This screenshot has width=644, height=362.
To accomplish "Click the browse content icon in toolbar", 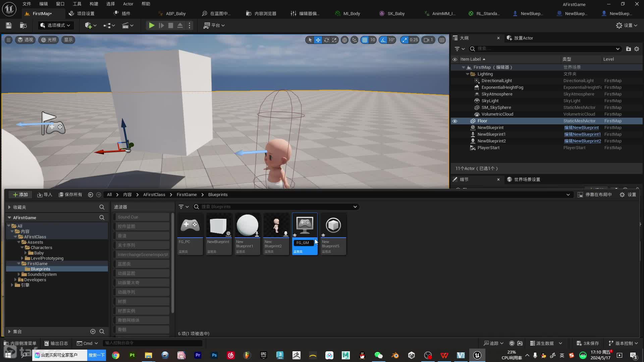I will point(23,25).
